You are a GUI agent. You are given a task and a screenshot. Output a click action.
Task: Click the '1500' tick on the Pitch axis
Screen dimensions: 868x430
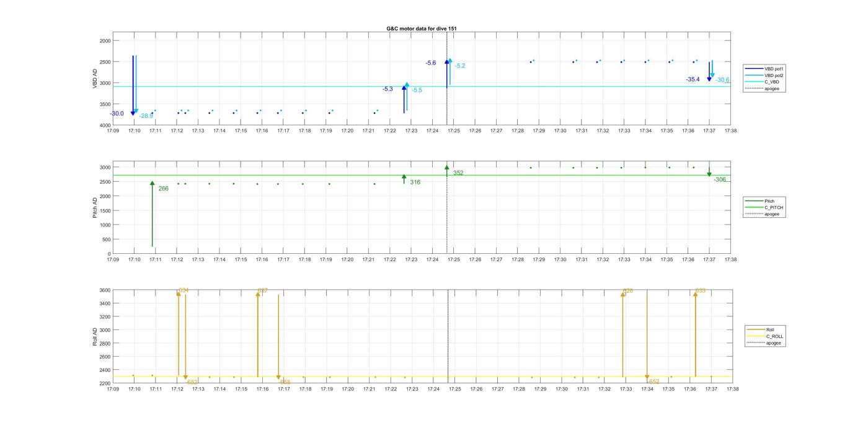point(105,211)
